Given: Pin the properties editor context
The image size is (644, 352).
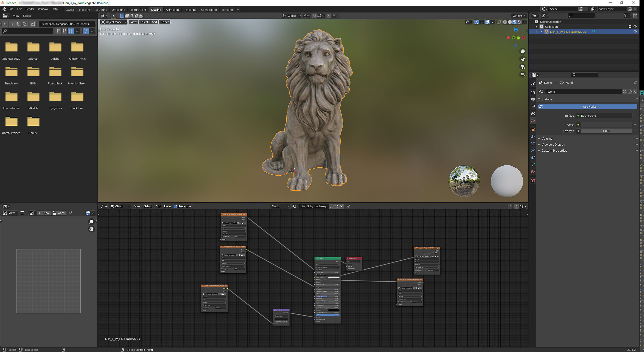Looking at the screenshot, I should point(635,83).
